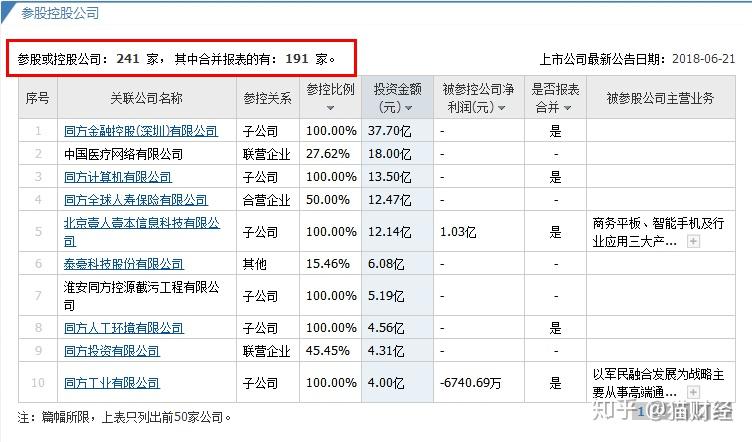This screenshot has width=752, height=442.
Task: Sort by 参控比例 dropdown arrow
Action: 330,108
